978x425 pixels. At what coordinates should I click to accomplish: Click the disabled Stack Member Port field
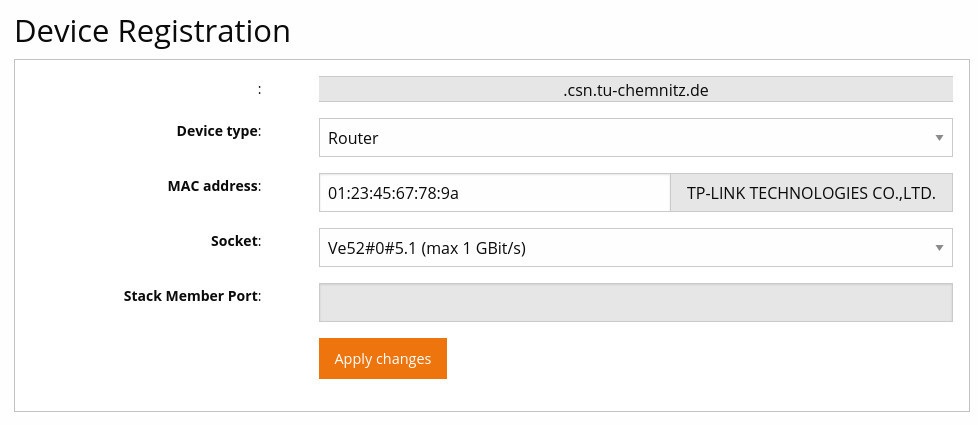635,303
